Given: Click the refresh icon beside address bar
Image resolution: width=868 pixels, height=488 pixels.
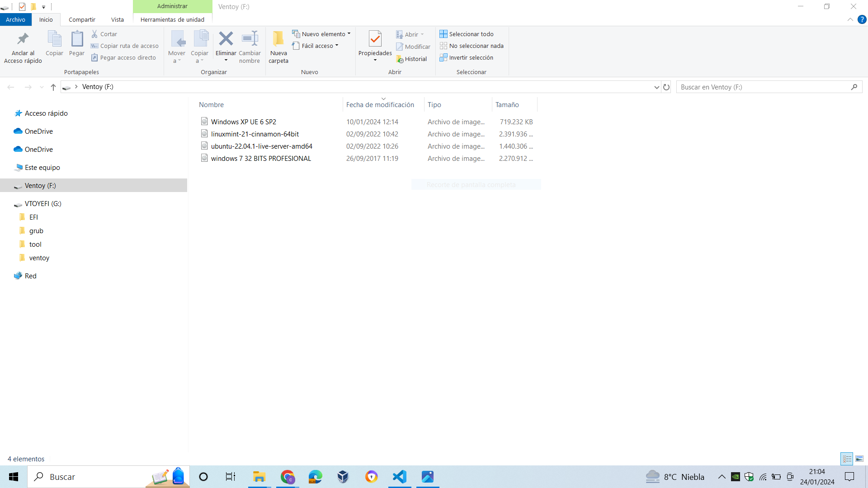Looking at the screenshot, I should click(666, 87).
